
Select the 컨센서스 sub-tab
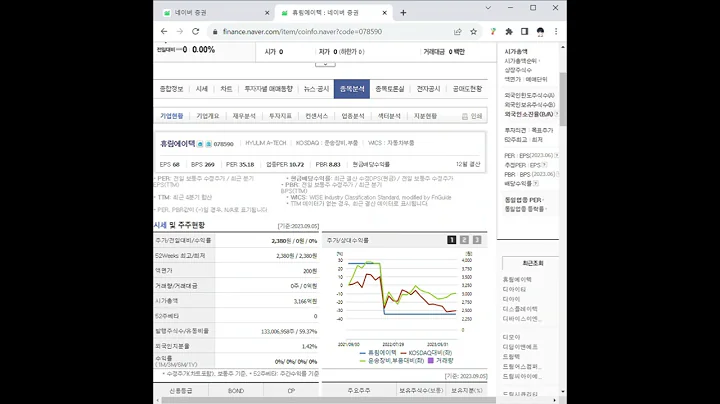(x=316, y=116)
